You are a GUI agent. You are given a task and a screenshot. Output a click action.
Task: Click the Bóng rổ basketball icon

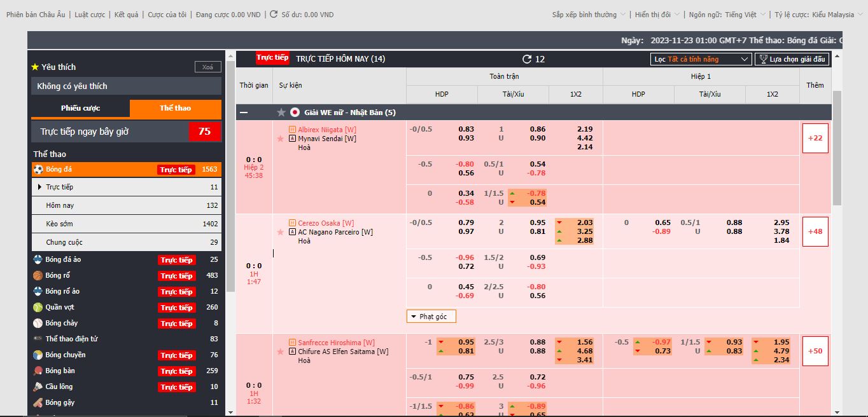(x=38, y=275)
